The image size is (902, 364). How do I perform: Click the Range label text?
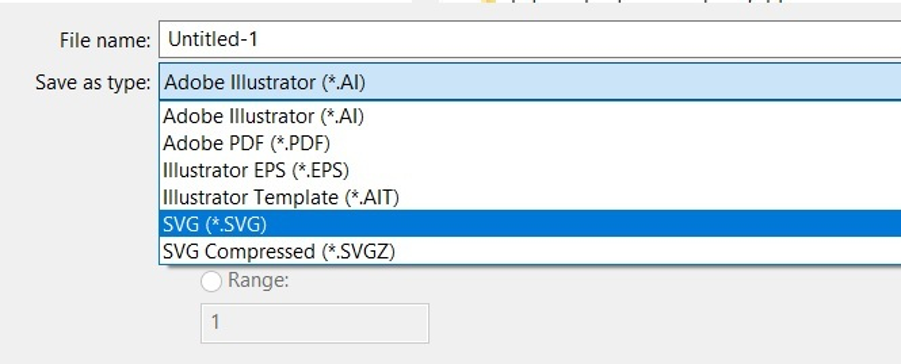(258, 281)
